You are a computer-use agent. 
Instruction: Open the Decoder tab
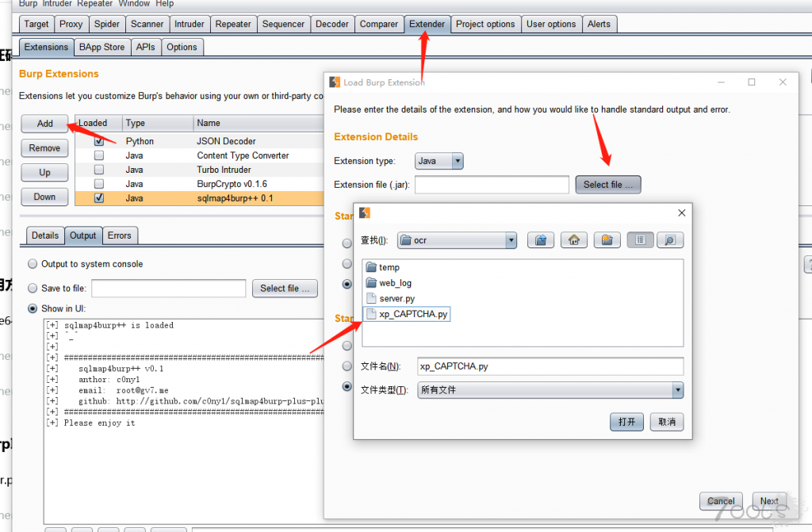[332, 24]
